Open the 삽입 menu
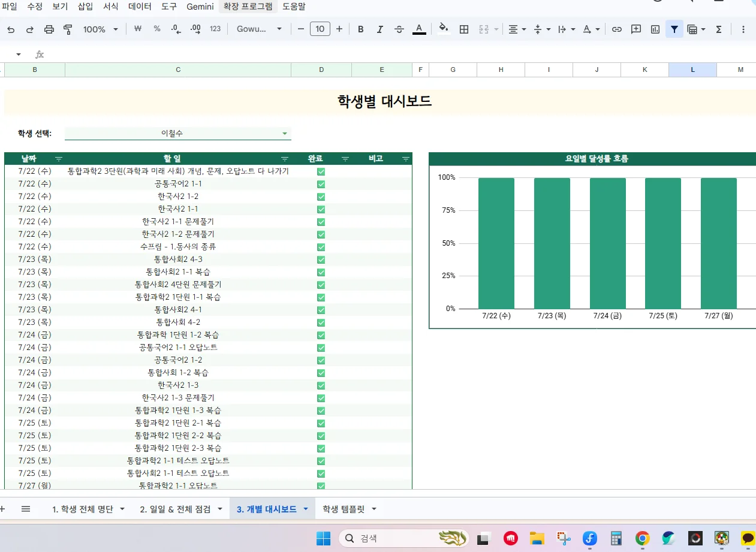 click(x=85, y=7)
